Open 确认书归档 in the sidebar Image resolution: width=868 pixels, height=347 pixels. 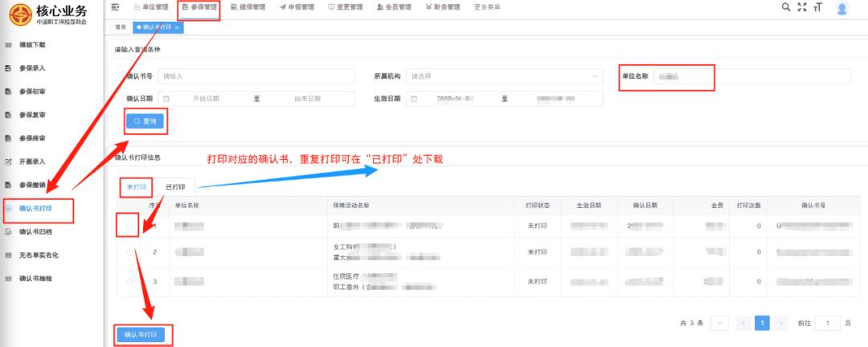coord(35,232)
